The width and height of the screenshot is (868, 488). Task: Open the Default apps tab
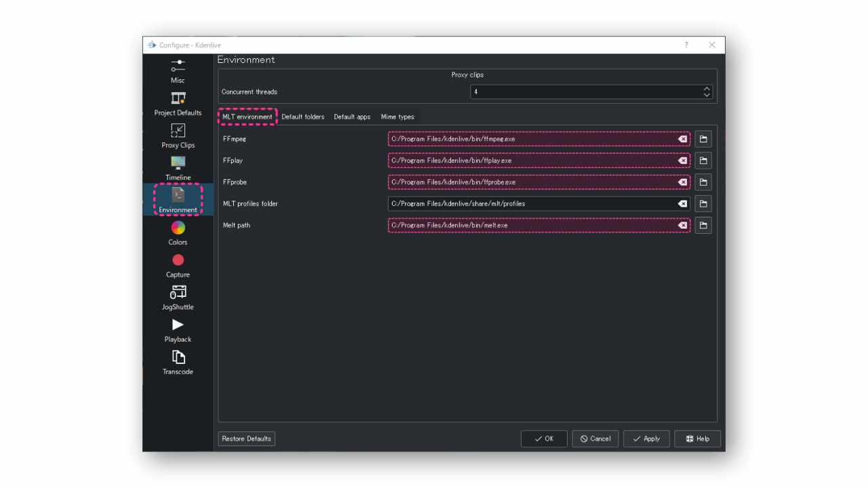(x=352, y=117)
